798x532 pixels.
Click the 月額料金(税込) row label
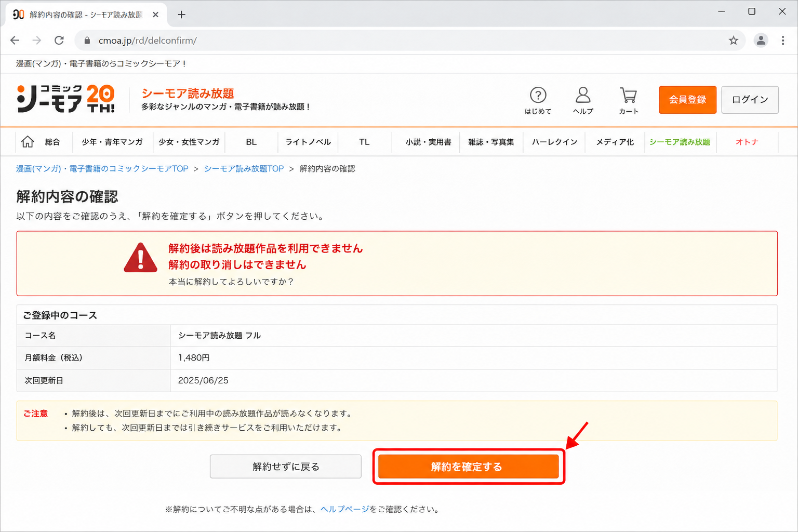point(54,358)
